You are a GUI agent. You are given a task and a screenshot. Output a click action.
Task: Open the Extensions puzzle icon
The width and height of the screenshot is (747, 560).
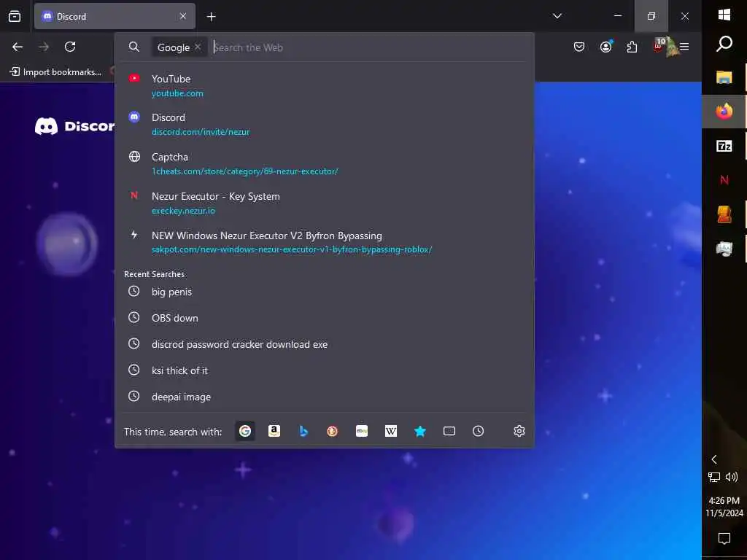coord(632,47)
